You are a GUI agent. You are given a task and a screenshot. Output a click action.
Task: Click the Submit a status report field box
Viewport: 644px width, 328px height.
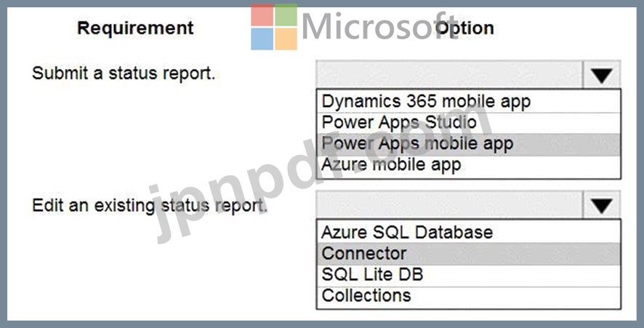click(449, 75)
